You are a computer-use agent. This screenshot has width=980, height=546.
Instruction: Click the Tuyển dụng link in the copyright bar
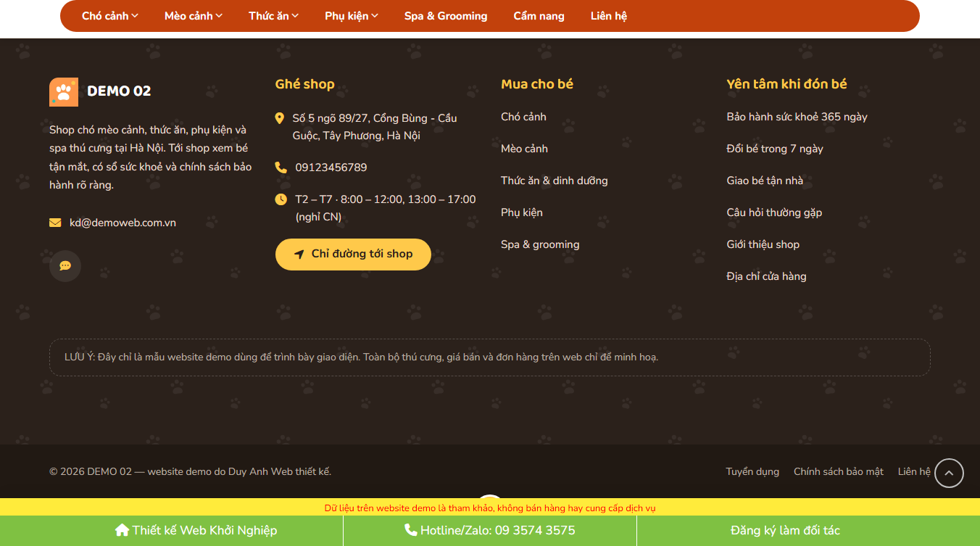click(752, 471)
